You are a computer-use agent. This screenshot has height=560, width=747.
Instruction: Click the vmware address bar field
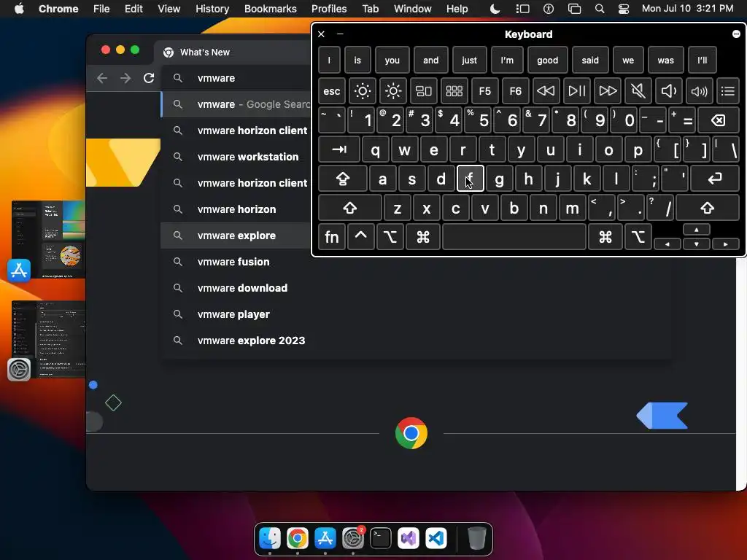[236, 78]
